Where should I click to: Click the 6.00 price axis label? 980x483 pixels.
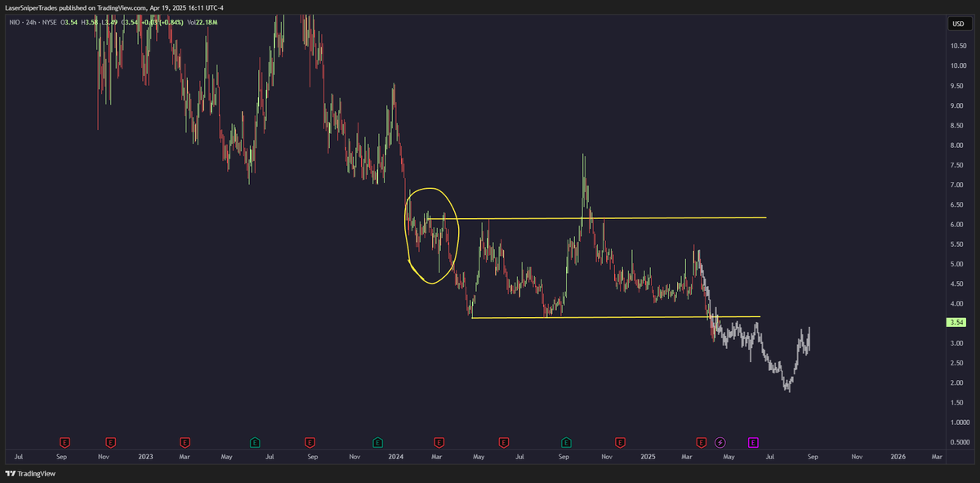coord(959,224)
